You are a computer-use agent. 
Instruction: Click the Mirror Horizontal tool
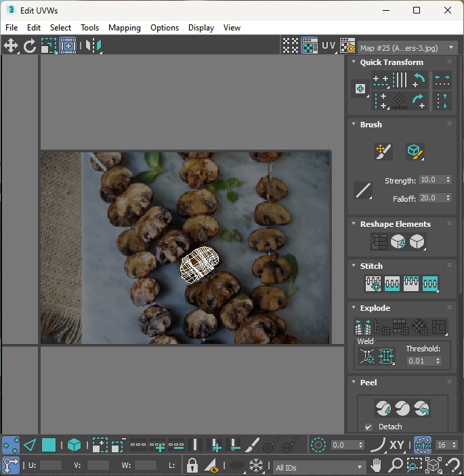pos(93,46)
